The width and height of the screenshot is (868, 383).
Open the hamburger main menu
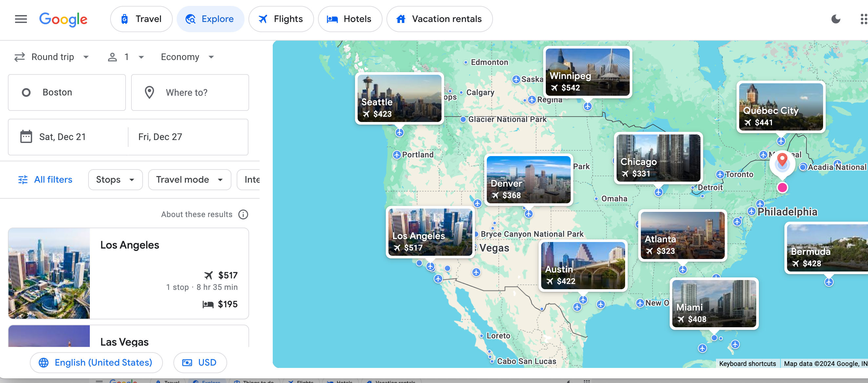point(21,19)
